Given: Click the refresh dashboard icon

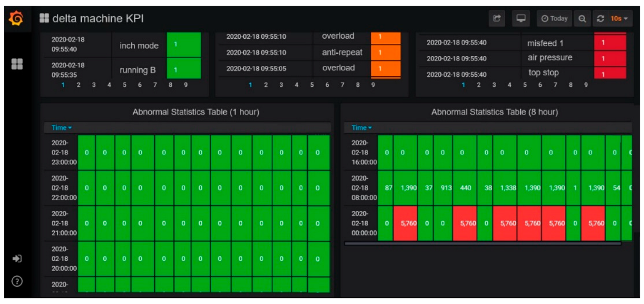Looking at the screenshot, I should [x=601, y=19].
